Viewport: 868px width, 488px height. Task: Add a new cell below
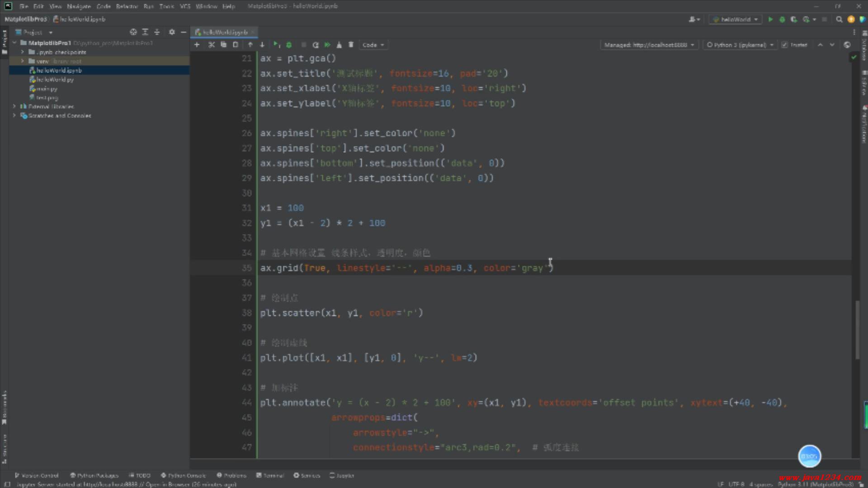197,45
